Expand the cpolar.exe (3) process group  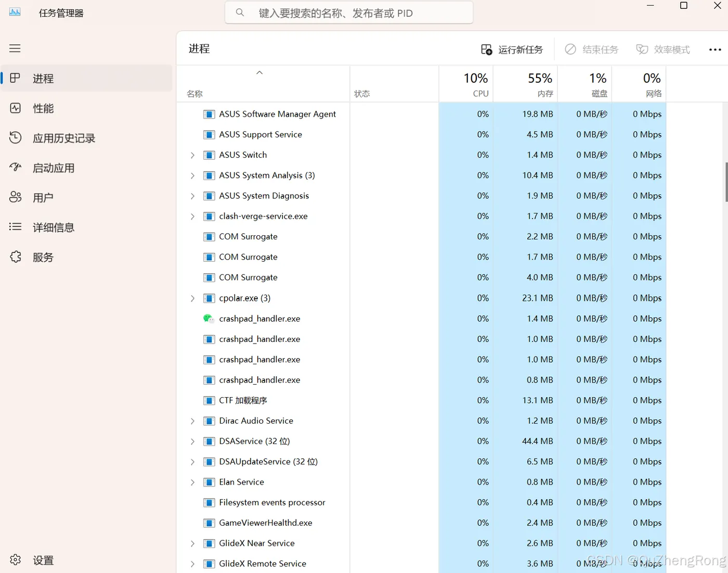192,298
